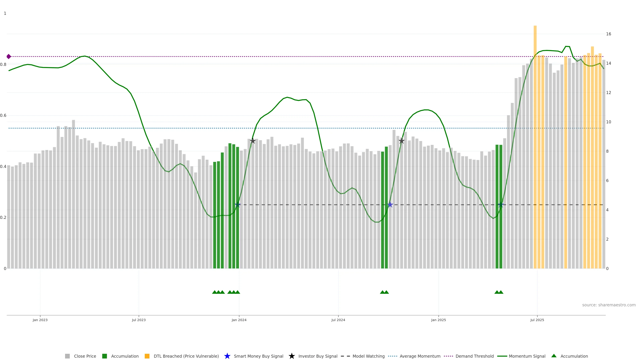Click the Demand Threshold legend label
Image resolution: width=644 pixels, height=362 pixels.
tap(474, 356)
